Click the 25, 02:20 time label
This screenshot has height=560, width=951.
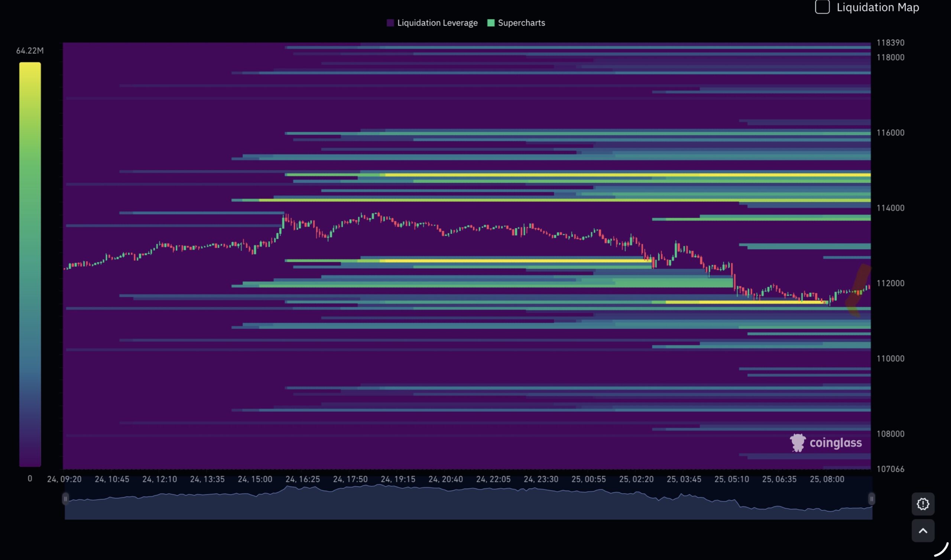click(636, 479)
